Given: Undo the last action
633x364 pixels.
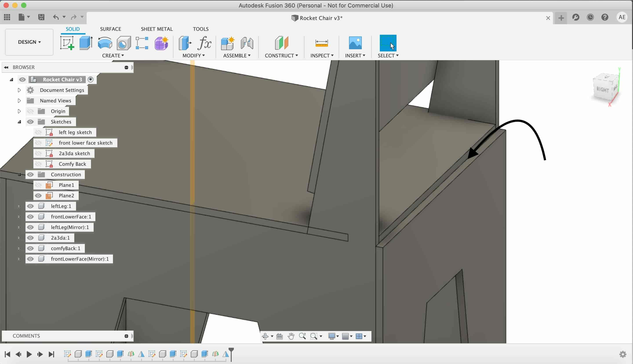Looking at the screenshot, I should (56, 17).
